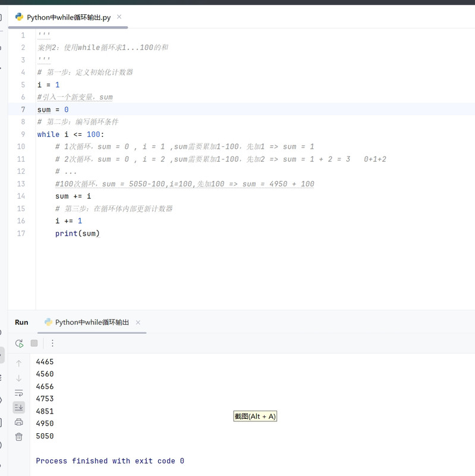This screenshot has height=476, width=475.
Task: Click line number 9 in the gutter
Action: pos(23,134)
